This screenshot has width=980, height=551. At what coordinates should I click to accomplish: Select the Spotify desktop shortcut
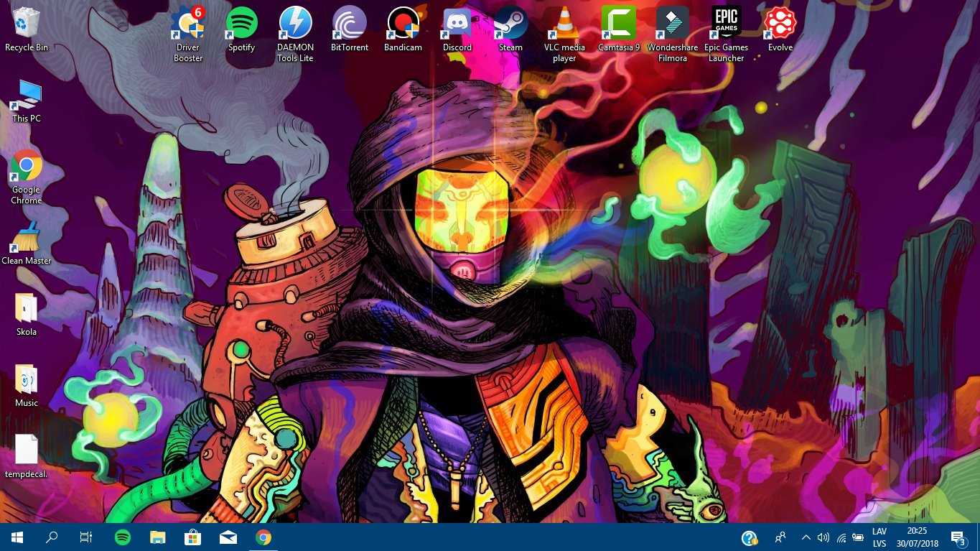tap(241, 29)
